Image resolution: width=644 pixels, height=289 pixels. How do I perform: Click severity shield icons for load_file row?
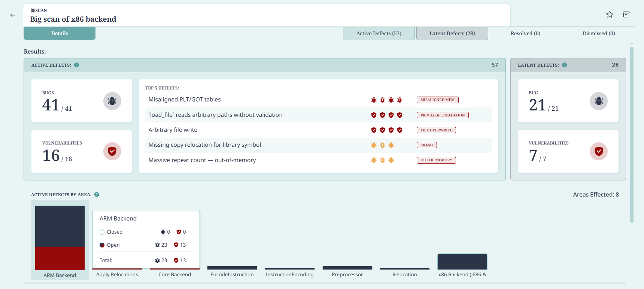(387, 115)
